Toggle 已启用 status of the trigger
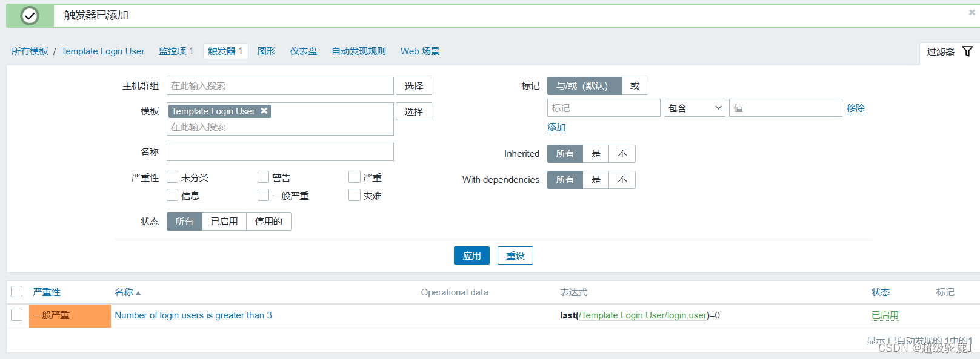This screenshot has width=980, height=359. 885,315
